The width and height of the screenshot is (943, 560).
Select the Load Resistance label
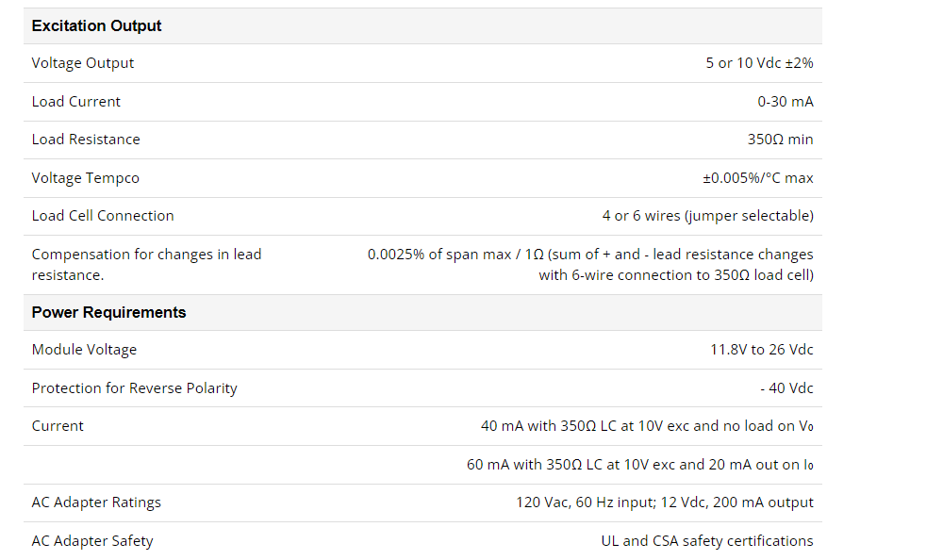[x=86, y=140]
